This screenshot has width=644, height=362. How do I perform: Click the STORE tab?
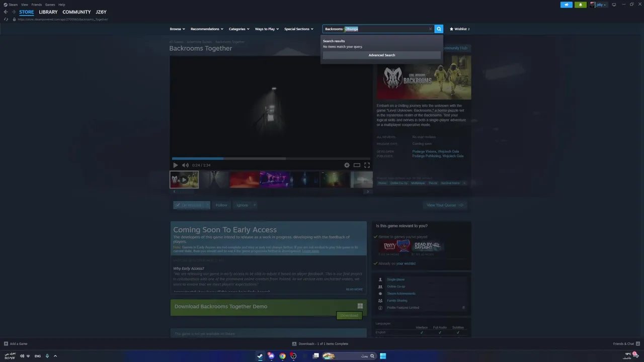pyautogui.click(x=27, y=12)
